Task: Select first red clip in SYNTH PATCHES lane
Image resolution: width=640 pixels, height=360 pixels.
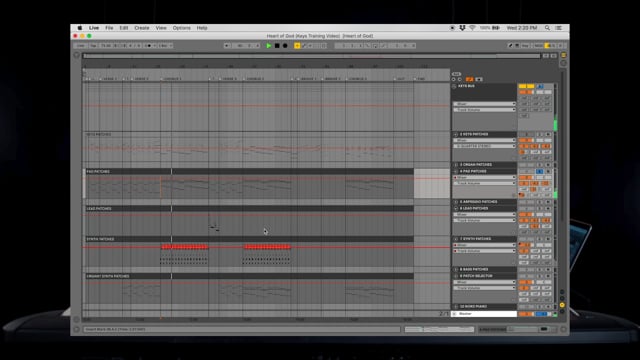Action: [x=184, y=247]
